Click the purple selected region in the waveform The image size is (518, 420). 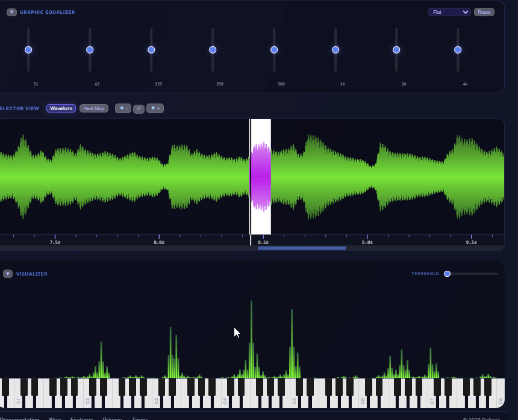click(x=261, y=177)
